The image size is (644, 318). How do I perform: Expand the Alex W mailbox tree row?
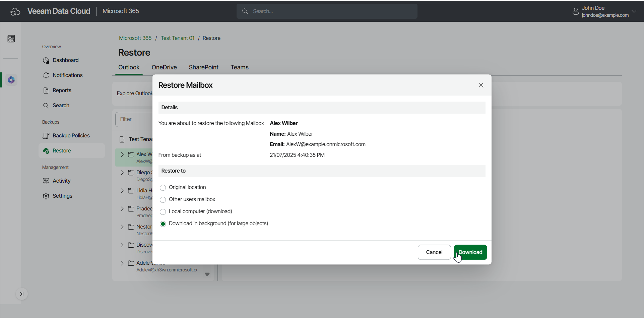(x=122, y=154)
